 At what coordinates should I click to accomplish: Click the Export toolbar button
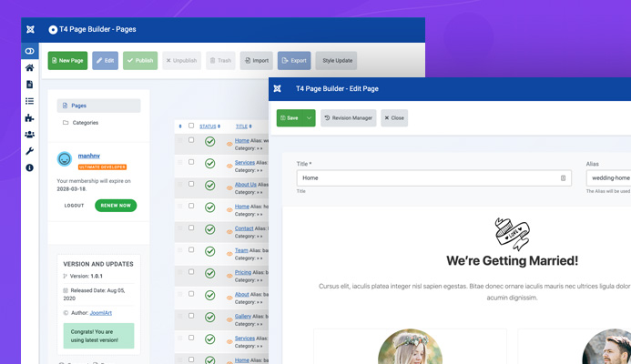294,60
